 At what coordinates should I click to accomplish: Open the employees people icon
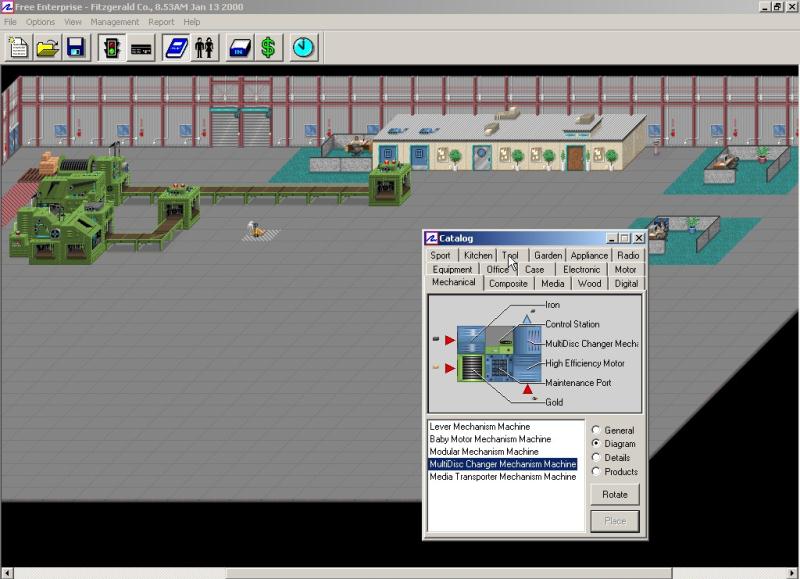click(205, 47)
